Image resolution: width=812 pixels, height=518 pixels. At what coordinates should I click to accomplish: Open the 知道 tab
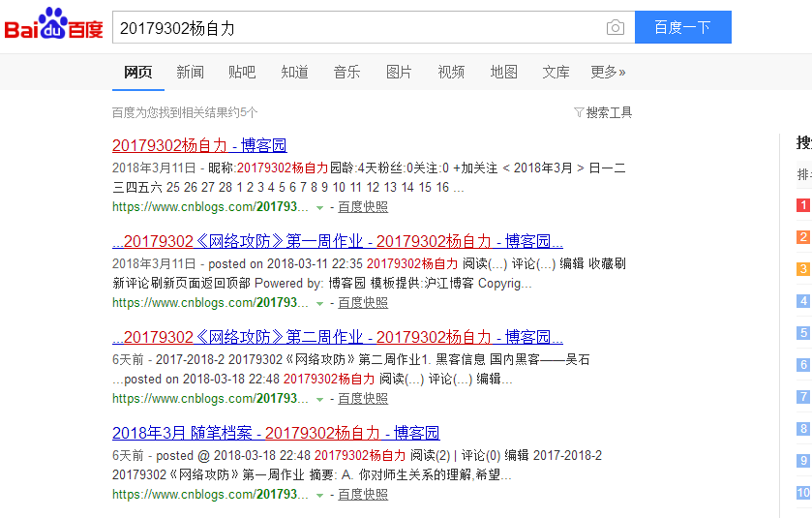[x=294, y=72]
